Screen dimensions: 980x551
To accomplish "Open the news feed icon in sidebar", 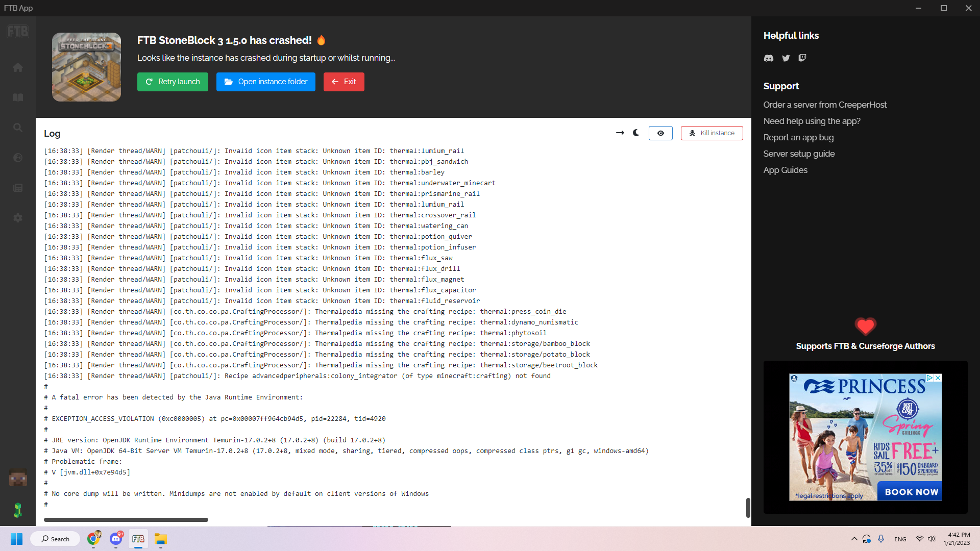I will point(18,188).
